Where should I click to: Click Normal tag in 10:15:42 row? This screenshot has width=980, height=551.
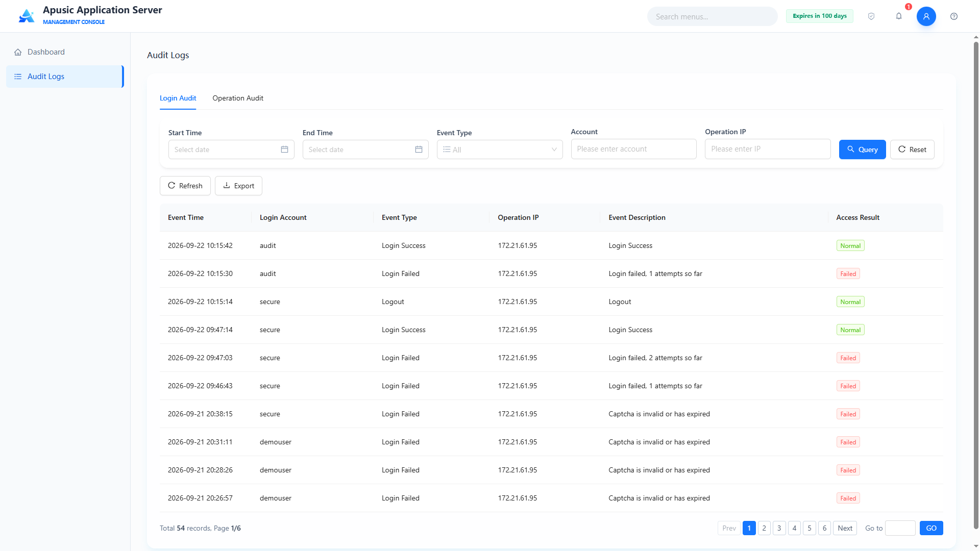click(x=850, y=245)
